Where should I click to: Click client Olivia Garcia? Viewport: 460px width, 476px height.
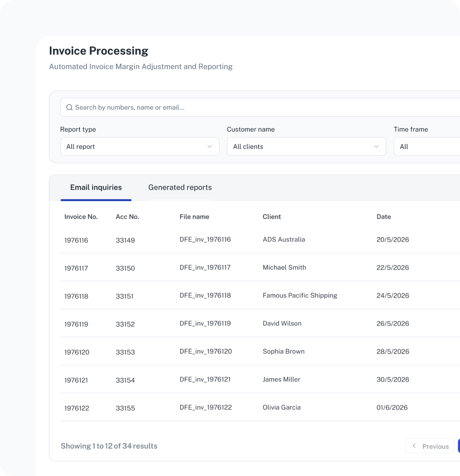pos(282,407)
